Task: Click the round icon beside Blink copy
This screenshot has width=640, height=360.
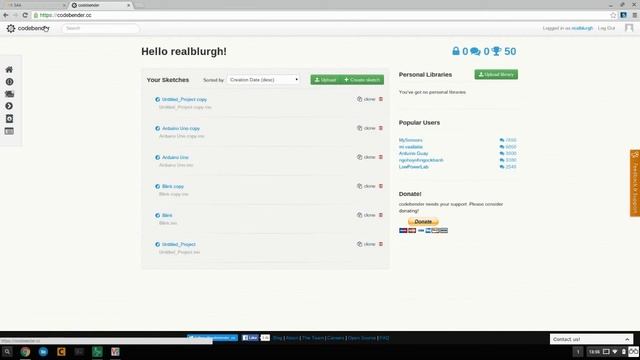Action: pyautogui.click(x=158, y=187)
